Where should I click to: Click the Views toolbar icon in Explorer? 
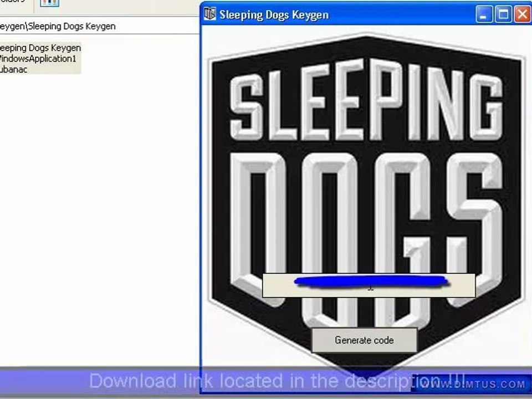pyautogui.click(x=49, y=3)
